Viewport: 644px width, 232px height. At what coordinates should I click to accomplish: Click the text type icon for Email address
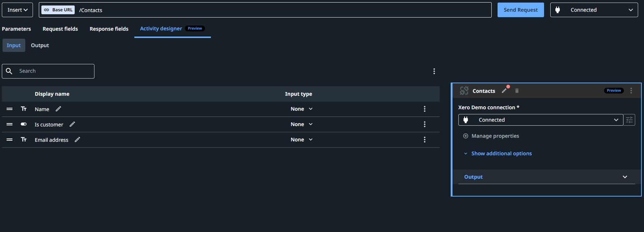tap(24, 140)
